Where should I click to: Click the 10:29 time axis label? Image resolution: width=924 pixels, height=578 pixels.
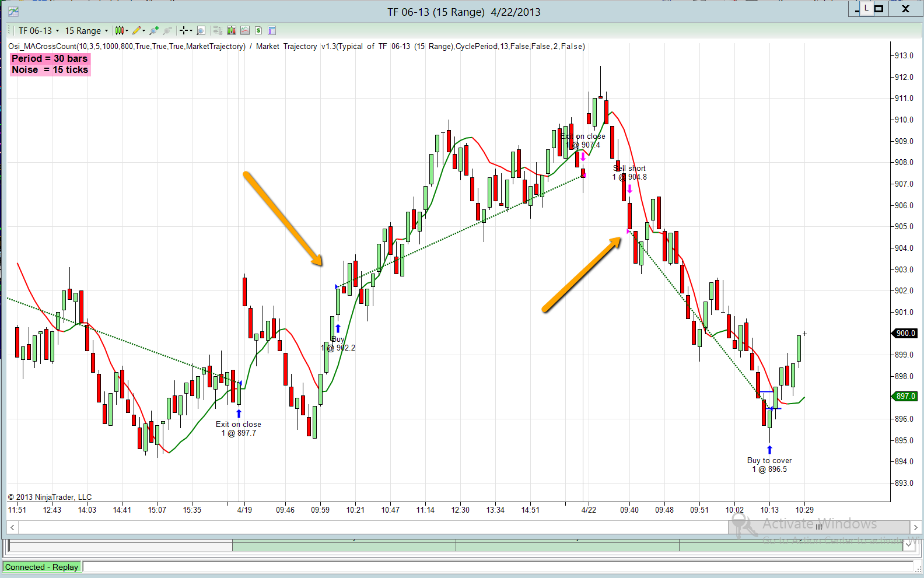804,510
